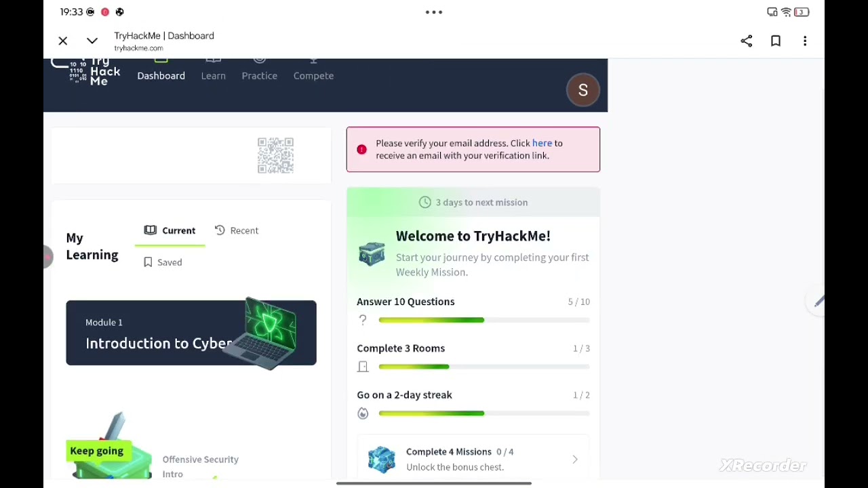Screen dimensions: 868x488
Task: Click the pencil edit icon at right edge
Action: click(x=819, y=301)
